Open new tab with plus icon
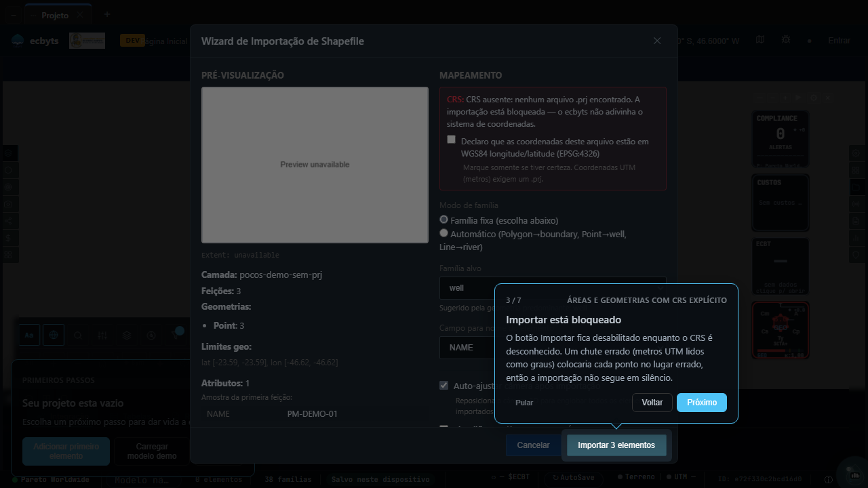 coord(107,14)
